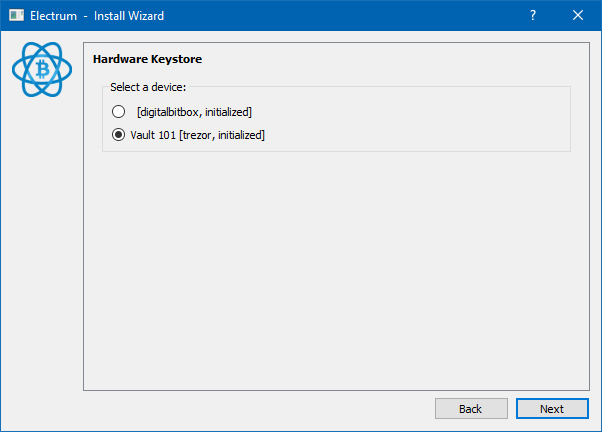This screenshot has width=602, height=432.
Task: Close the Install Wizard window
Action: (x=578, y=15)
